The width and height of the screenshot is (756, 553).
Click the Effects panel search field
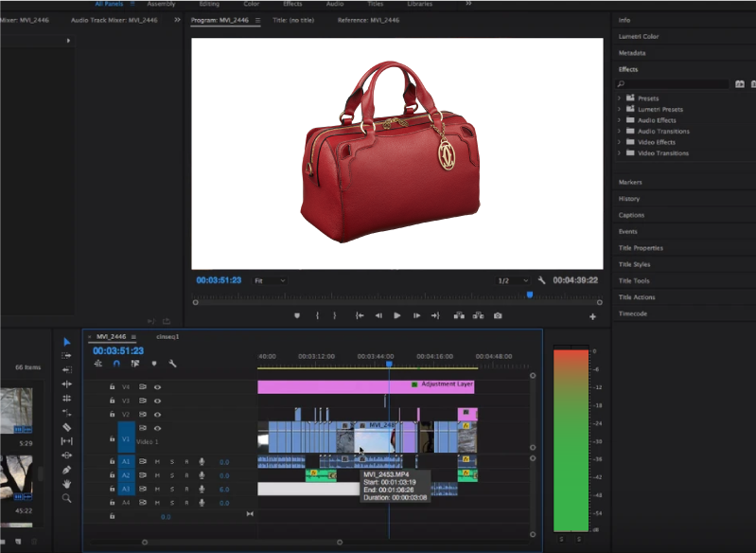[x=672, y=84]
